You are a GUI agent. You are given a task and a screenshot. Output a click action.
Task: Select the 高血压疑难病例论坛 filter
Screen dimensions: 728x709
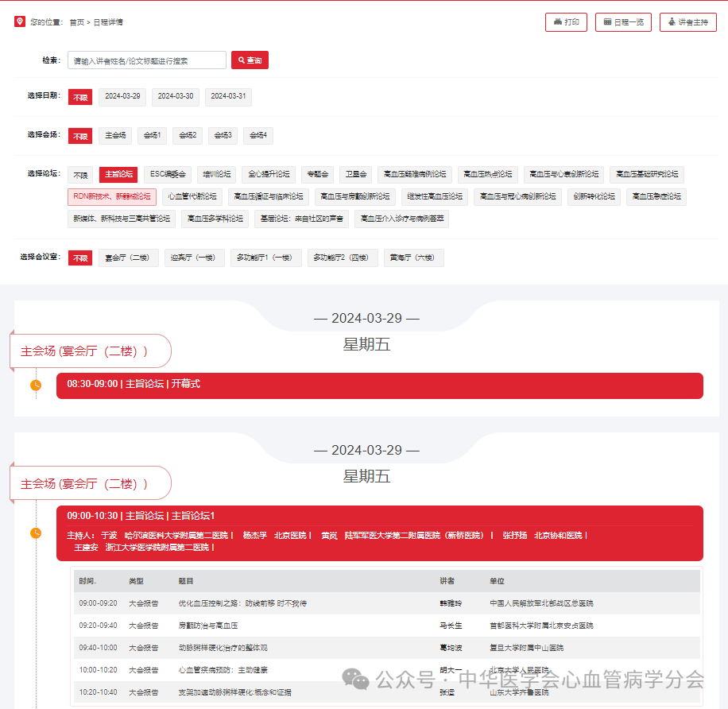tap(415, 175)
